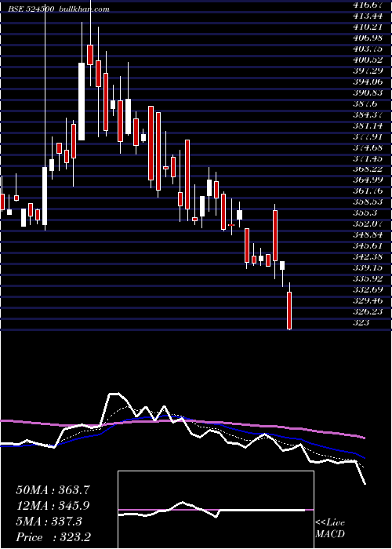Click the 12MA : 345.9 reading
The width and height of the screenshot is (392, 549).
click(53, 506)
